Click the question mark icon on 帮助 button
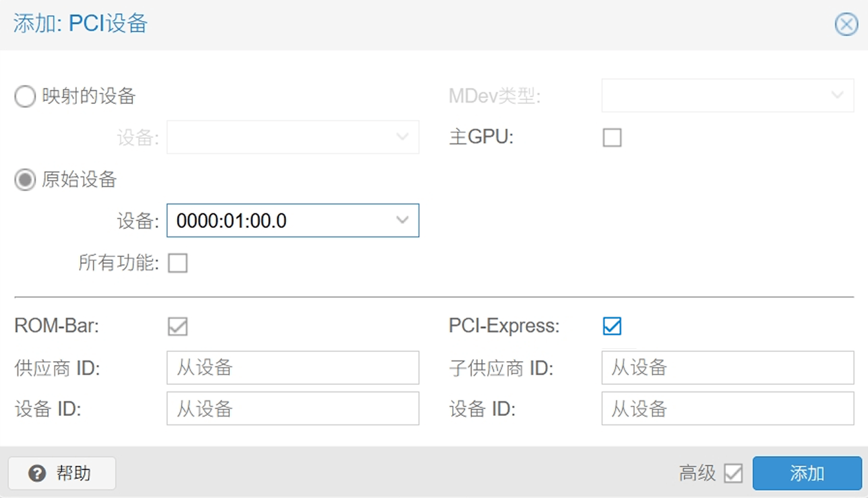The width and height of the screenshot is (868, 498). click(37, 473)
